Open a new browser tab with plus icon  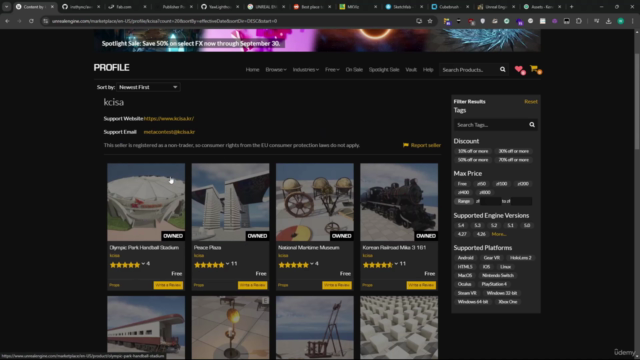coord(571,7)
